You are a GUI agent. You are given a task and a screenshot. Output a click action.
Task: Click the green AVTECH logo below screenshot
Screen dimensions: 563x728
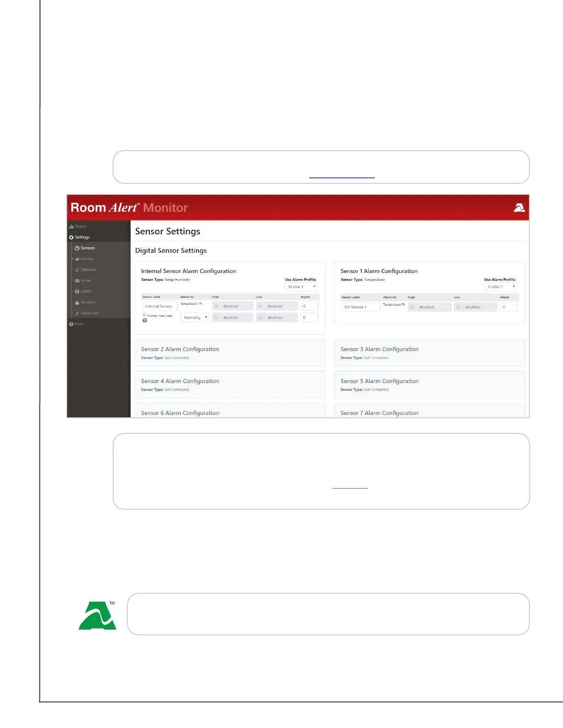pos(98,615)
